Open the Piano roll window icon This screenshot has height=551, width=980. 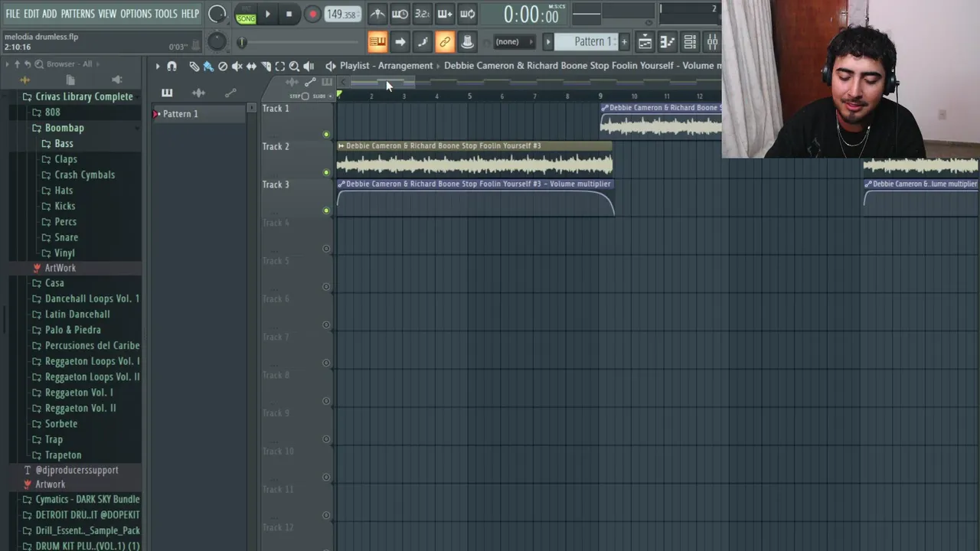(x=668, y=41)
